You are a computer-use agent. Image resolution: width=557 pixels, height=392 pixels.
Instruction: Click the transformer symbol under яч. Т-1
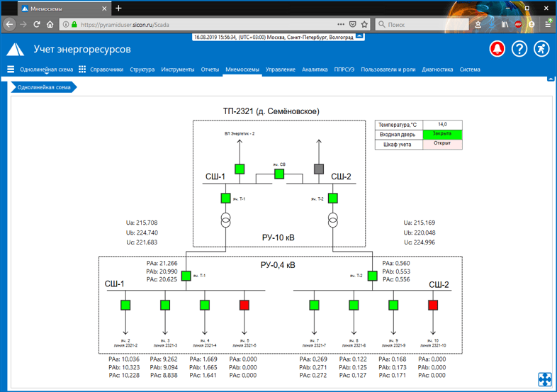click(x=225, y=220)
